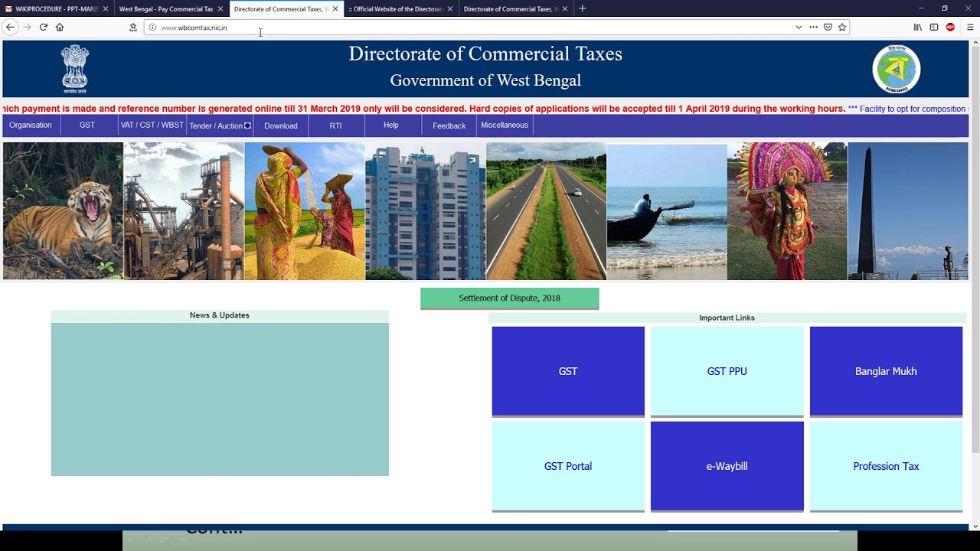
Task: Open the page actions three-dot menu
Action: [x=813, y=27]
